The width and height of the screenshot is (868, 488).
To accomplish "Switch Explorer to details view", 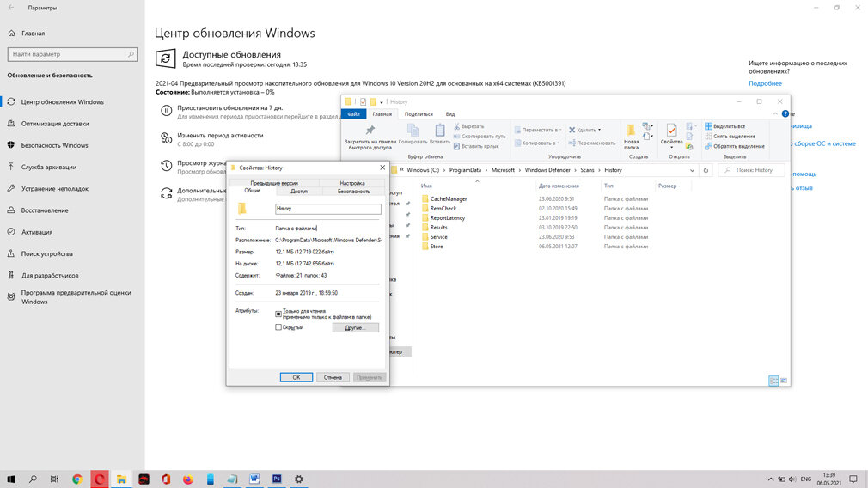I will click(x=773, y=381).
